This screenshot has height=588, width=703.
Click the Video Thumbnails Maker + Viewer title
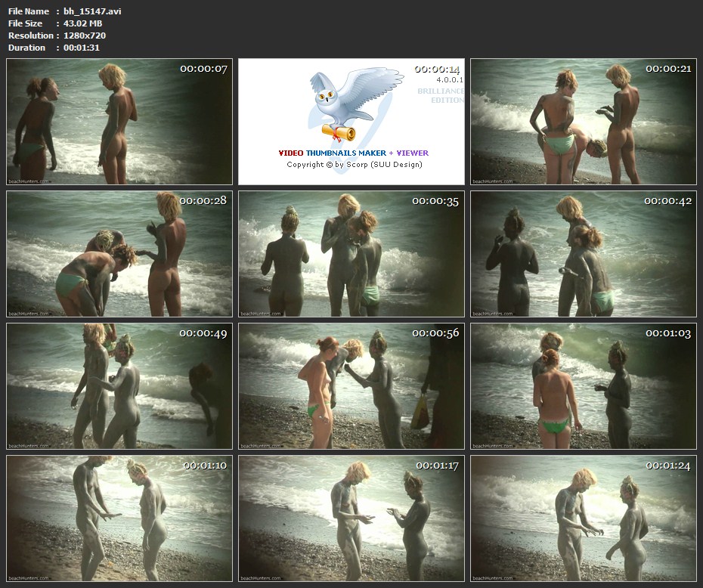point(353,153)
